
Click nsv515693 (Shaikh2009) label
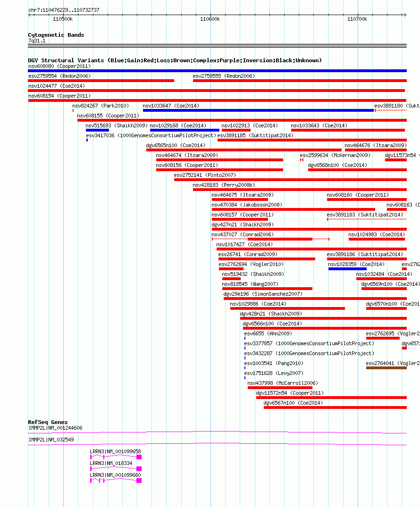coord(117,126)
